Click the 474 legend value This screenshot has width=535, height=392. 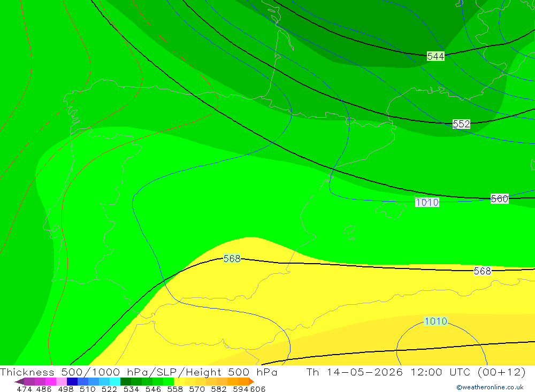point(24,389)
